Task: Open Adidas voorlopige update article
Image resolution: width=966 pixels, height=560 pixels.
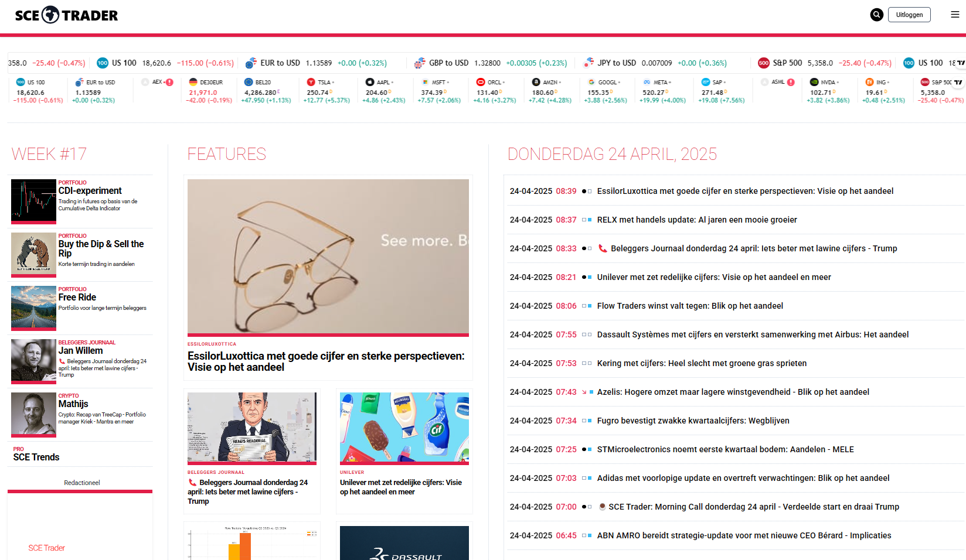Action: click(x=743, y=478)
